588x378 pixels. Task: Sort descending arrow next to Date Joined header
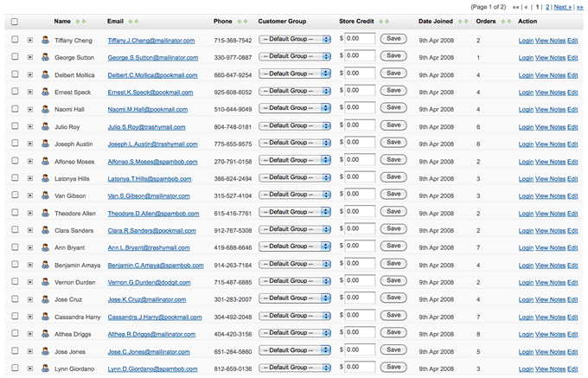(x=466, y=22)
